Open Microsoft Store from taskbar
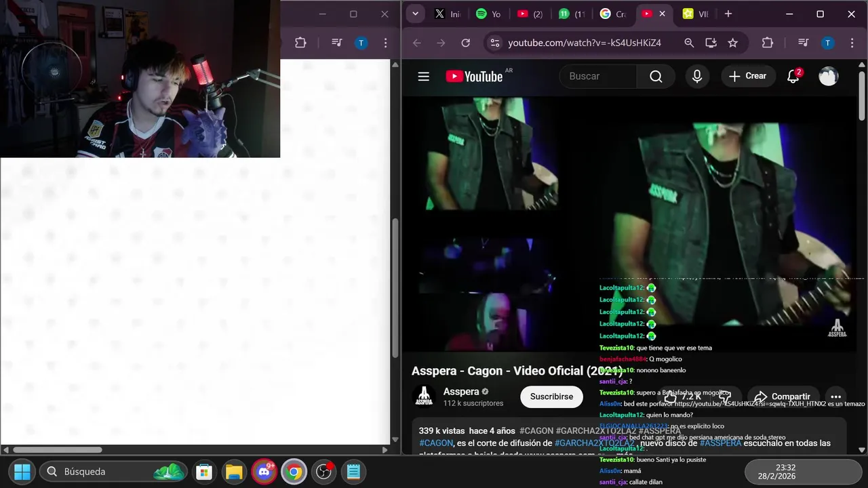The width and height of the screenshot is (868, 488). coord(204,472)
